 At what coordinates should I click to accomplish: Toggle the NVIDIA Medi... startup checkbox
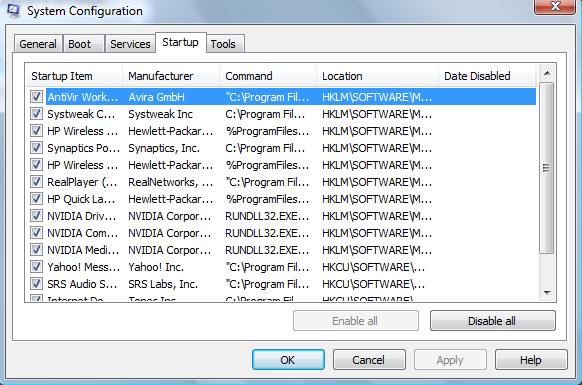coord(36,250)
